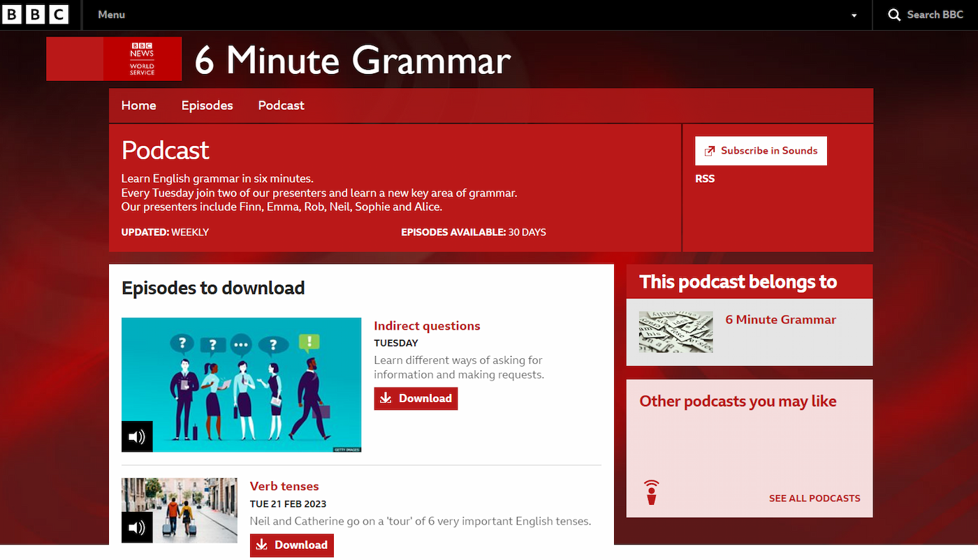Image resolution: width=978 pixels, height=560 pixels.
Task: Click the 'Episodes to download' heading
Action: coord(213,288)
